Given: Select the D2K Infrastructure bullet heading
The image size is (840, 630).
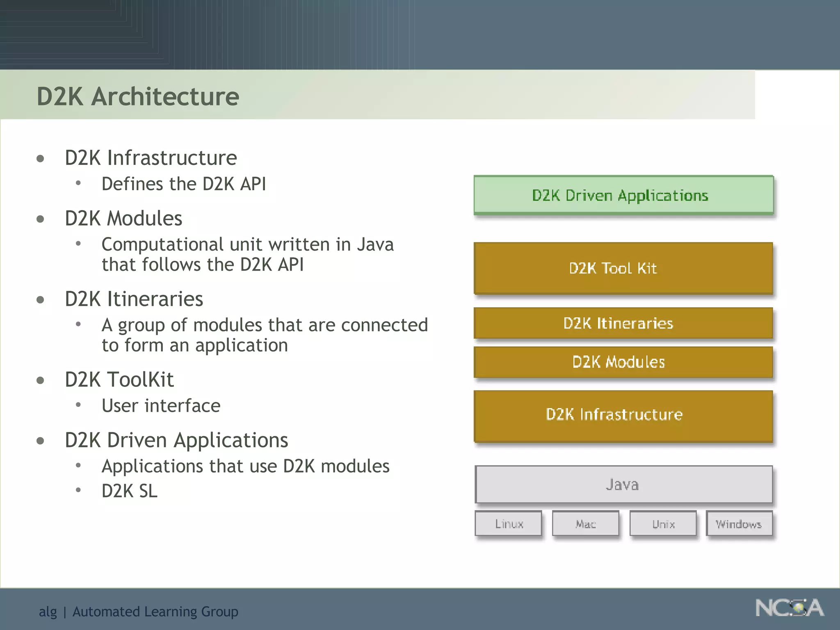Looking at the screenshot, I should click(x=151, y=158).
